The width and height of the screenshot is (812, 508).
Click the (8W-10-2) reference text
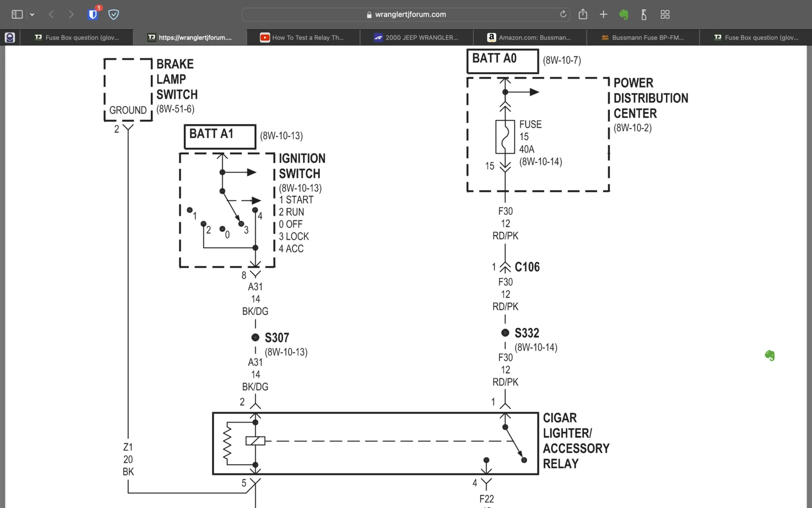click(x=632, y=128)
